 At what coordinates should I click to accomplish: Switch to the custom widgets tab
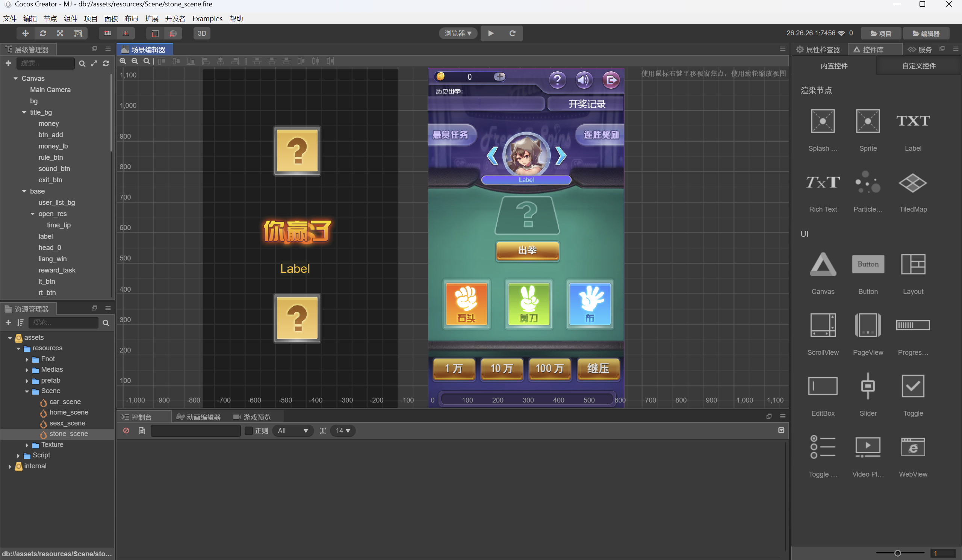tap(918, 66)
